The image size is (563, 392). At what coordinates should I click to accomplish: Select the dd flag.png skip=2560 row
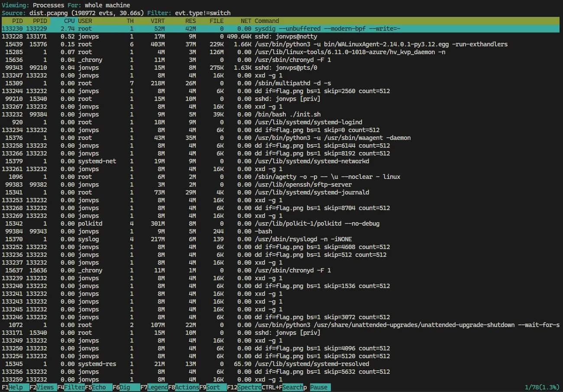pyautogui.click(x=281, y=91)
